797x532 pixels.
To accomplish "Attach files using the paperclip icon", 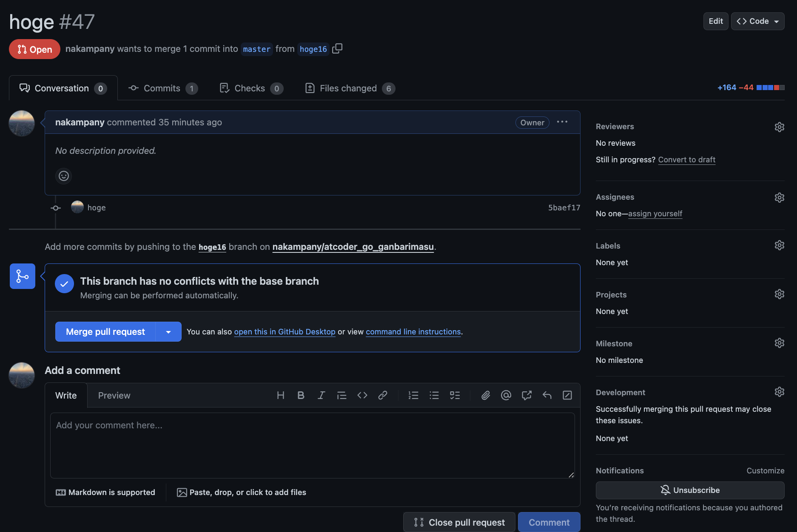I will pyautogui.click(x=486, y=395).
